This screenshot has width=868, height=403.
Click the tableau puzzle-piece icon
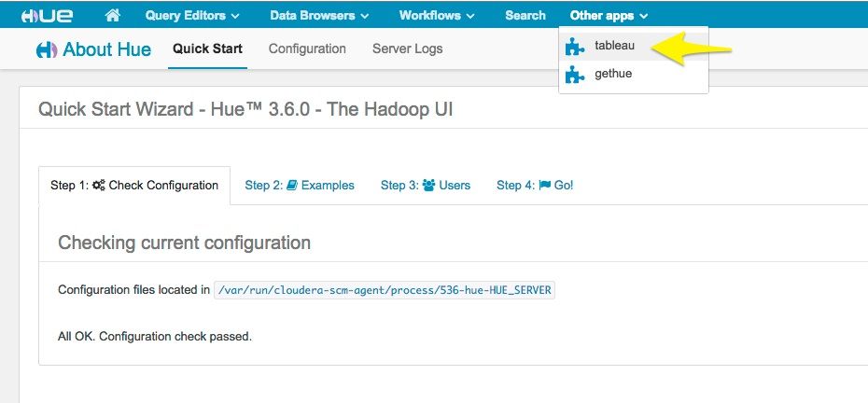[x=576, y=46]
